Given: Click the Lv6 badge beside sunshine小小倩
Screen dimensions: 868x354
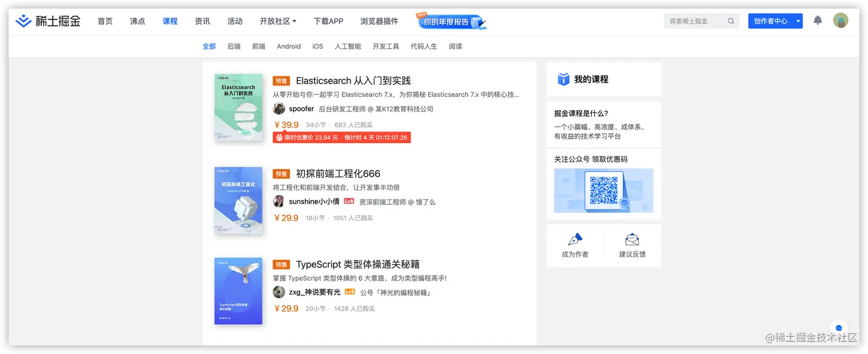Looking at the screenshot, I should 349,201.
